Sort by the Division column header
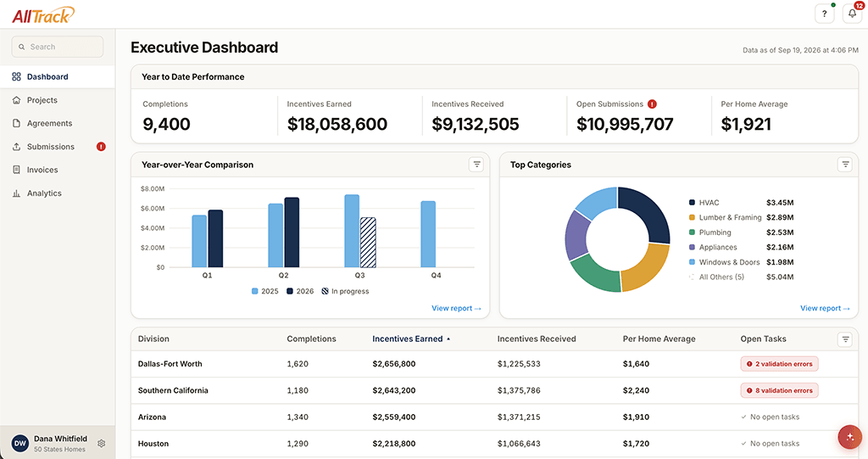 pyautogui.click(x=153, y=339)
